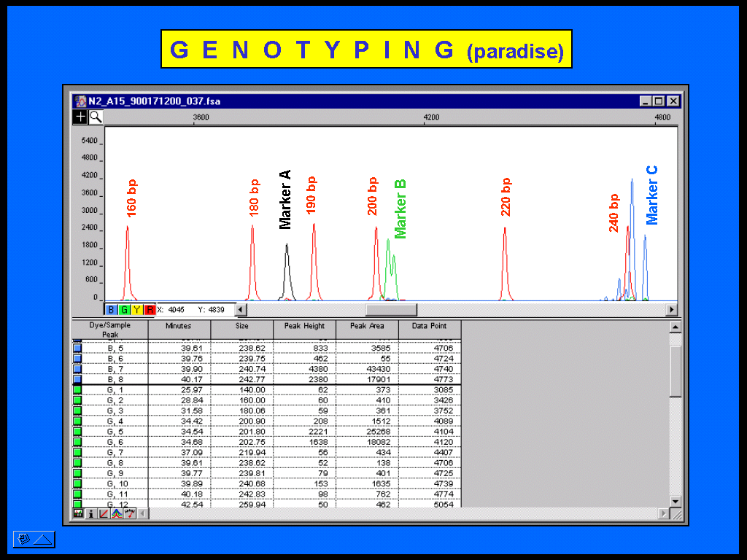Toggle the yellow dye Y channel

[137, 310]
